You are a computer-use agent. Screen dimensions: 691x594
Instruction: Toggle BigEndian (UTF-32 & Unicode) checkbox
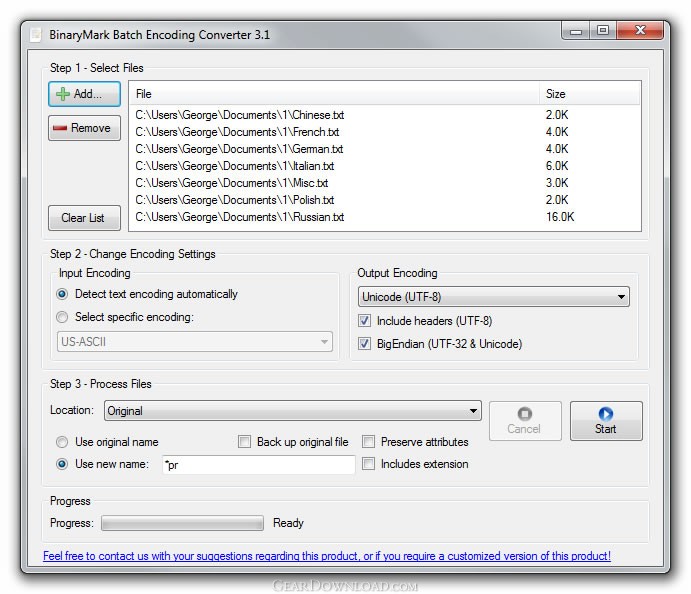[x=364, y=344]
